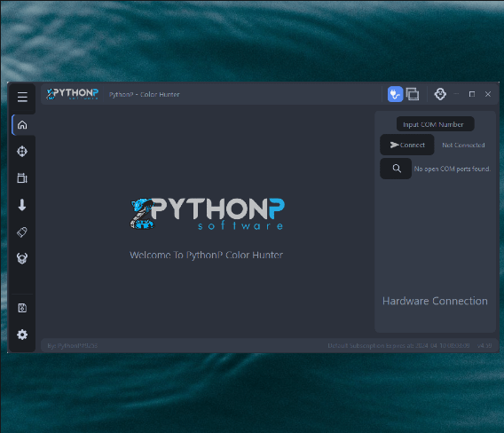Close the PythonP Color Hunter window
This screenshot has width=504, height=433.
click(488, 94)
